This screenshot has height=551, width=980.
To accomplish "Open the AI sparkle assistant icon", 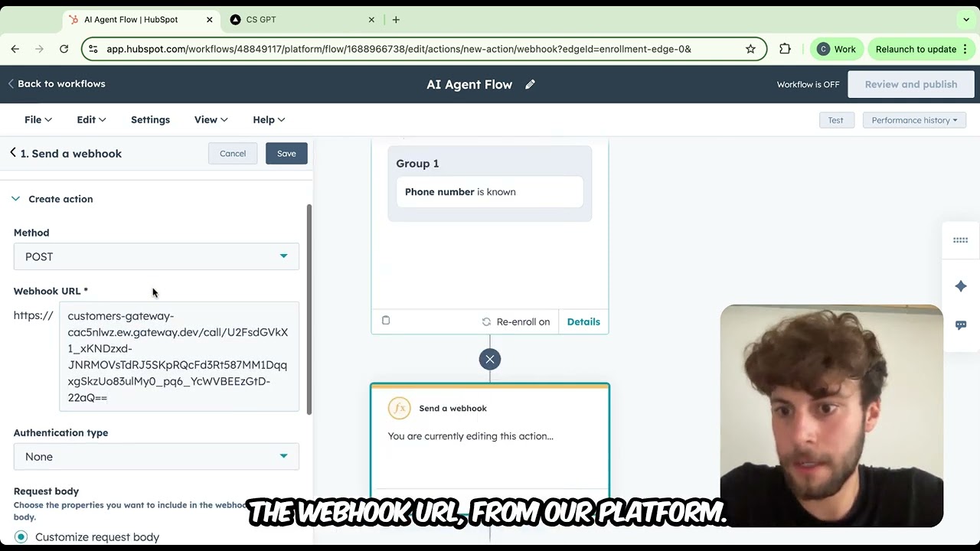I will coord(960,286).
